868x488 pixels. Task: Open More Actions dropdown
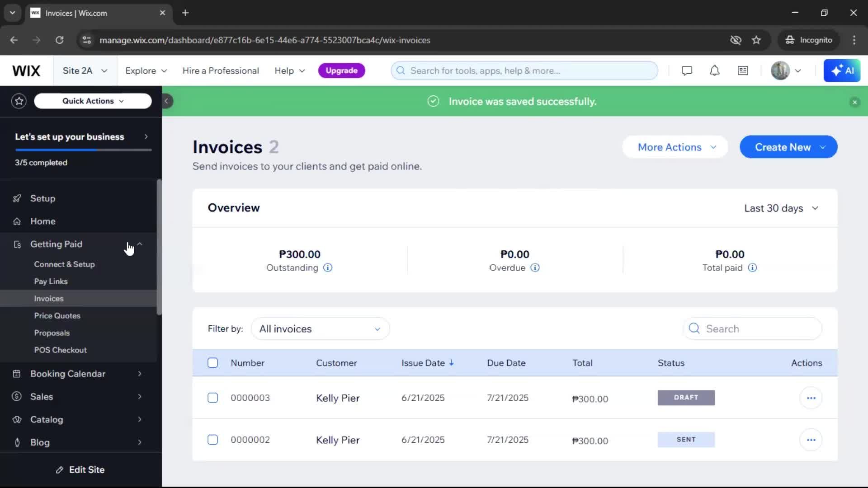675,147
